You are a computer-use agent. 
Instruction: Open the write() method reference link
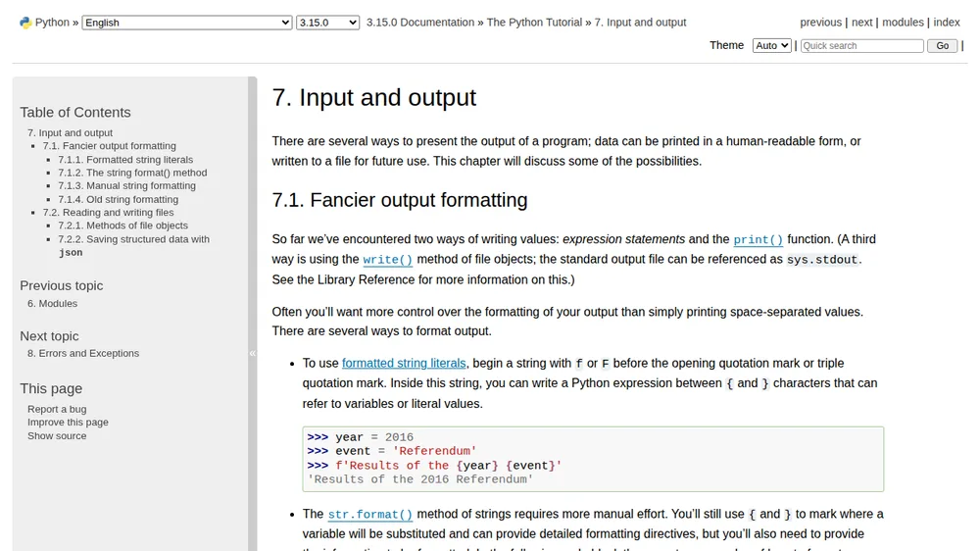pos(387,260)
